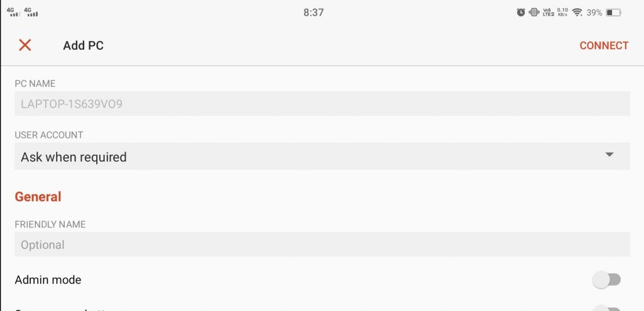Image resolution: width=644 pixels, height=311 pixels.
Task: Tap the network speed KB/s indicator
Action: [x=563, y=13]
